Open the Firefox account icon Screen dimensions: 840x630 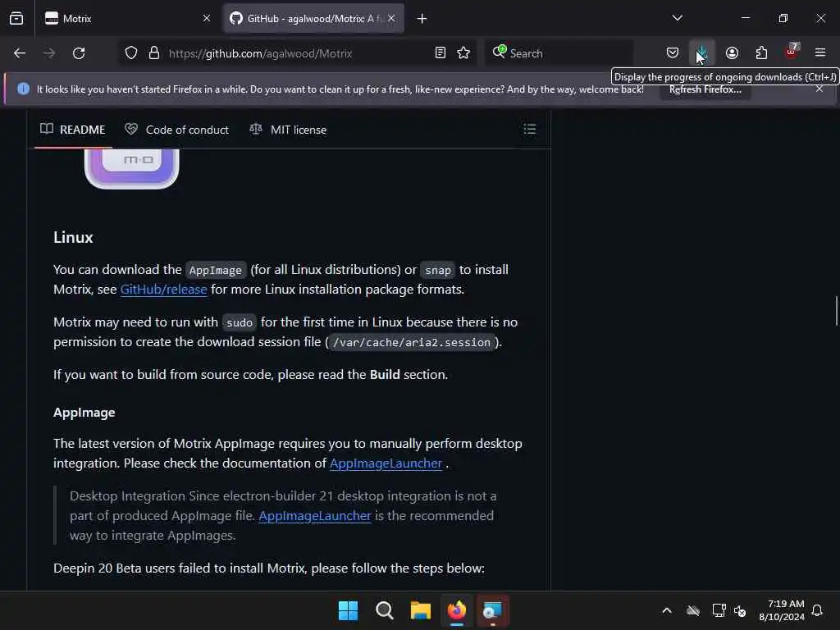click(x=733, y=53)
